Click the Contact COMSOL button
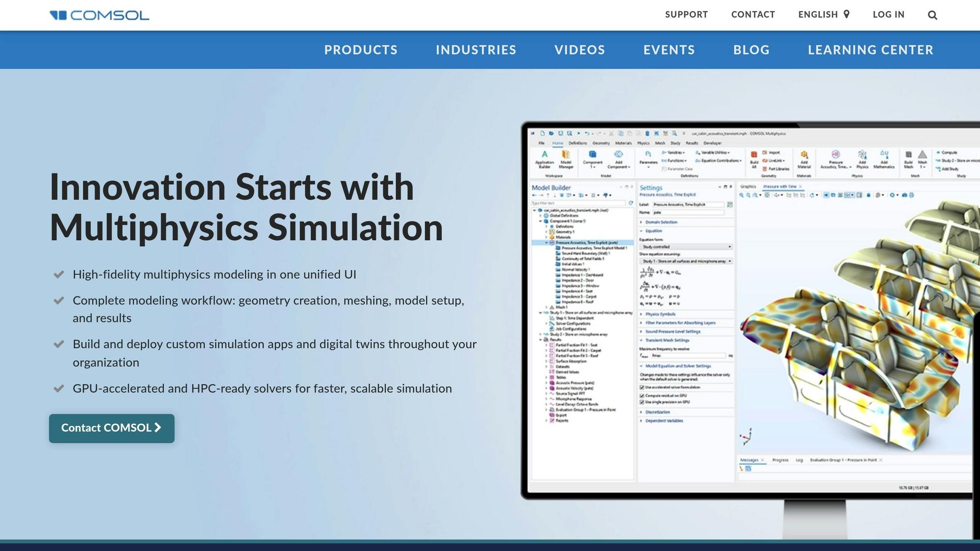The width and height of the screenshot is (980, 551). click(x=111, y=428)
